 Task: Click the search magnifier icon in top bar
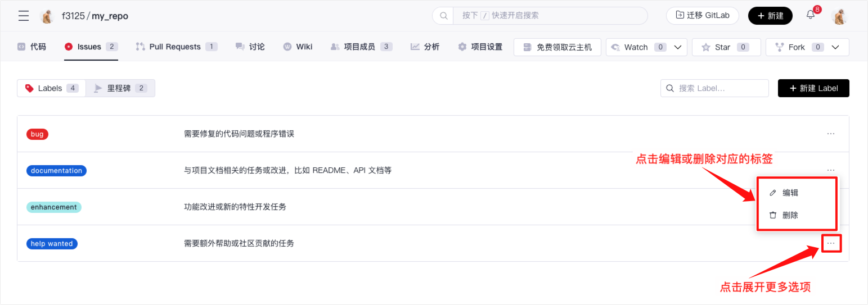tap(443, 16)
